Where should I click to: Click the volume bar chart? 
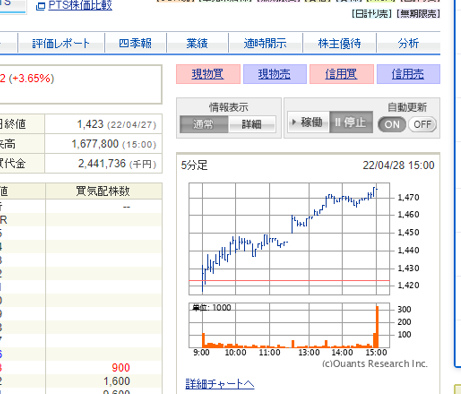(289, 325)
